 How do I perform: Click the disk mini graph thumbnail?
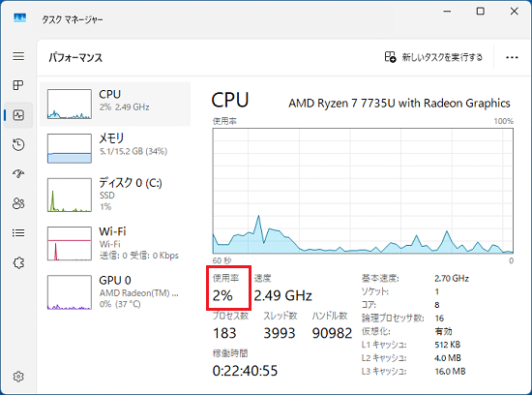click(x=70, y=195)
